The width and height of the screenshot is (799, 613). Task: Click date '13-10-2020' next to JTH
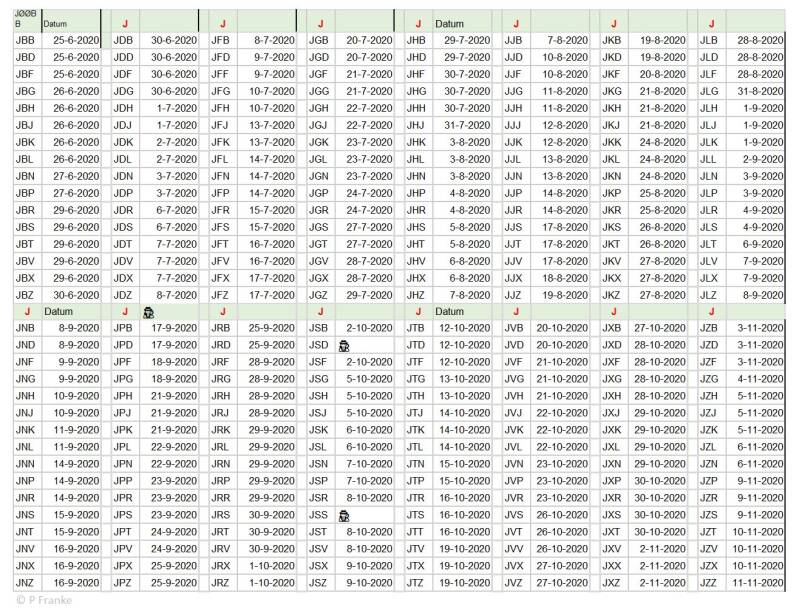[465, 396]
